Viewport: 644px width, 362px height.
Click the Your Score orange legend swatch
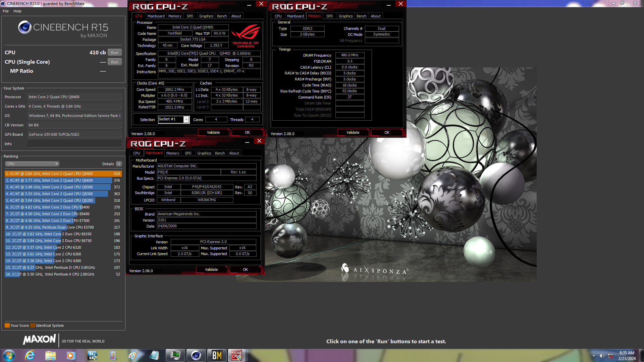(x=7, y=325)
